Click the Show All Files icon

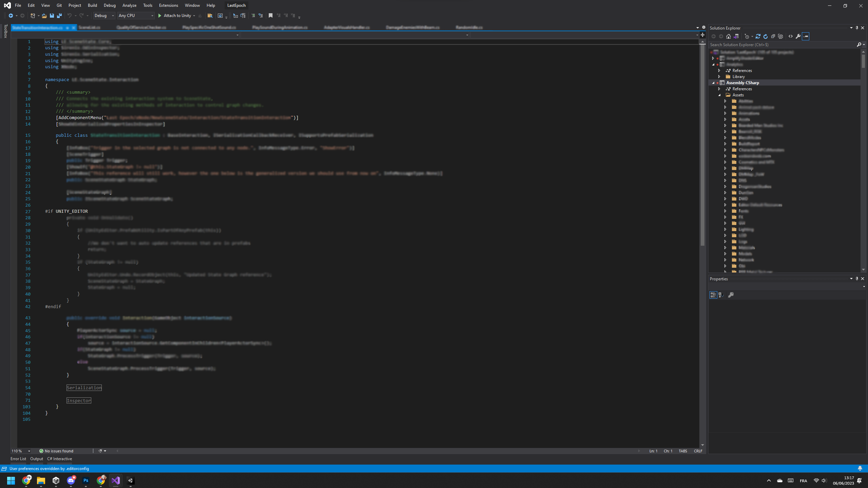pos(780,36)
